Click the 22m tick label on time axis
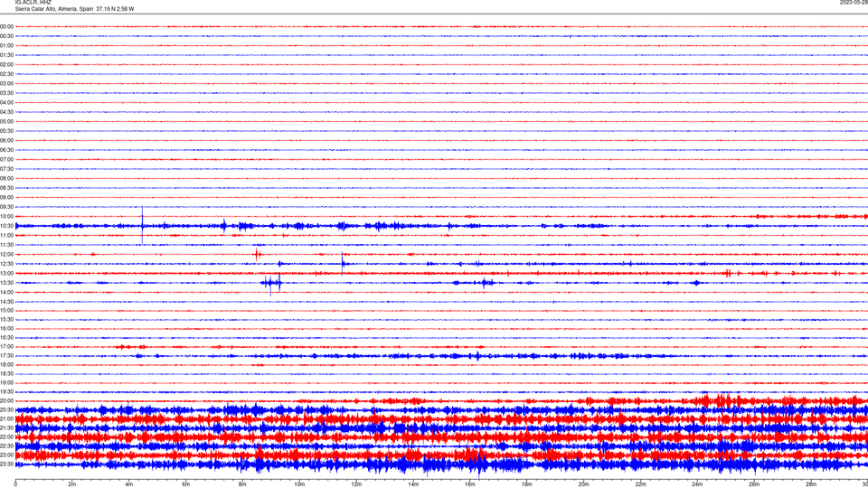Viewport: 868px width, 488px height. tap(640, 484)
